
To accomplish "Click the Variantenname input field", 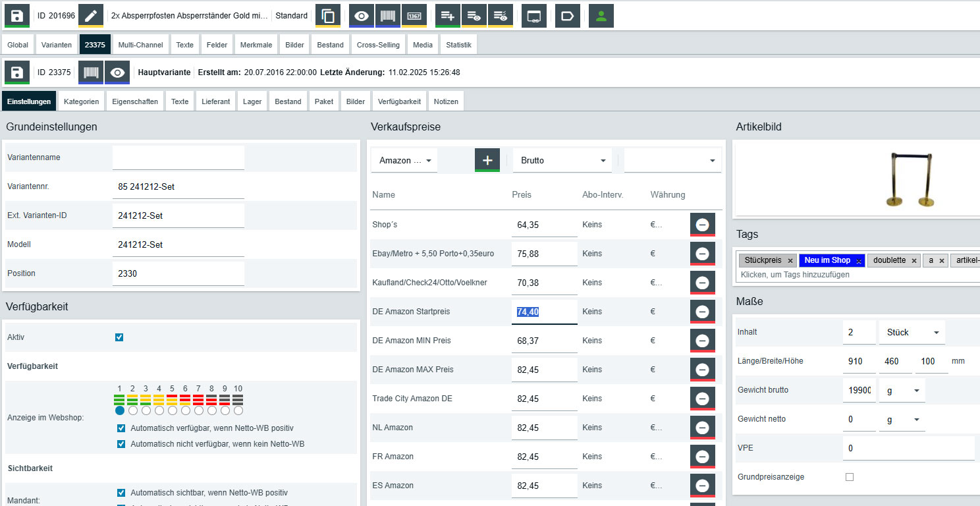I will (x=178, y=158).
